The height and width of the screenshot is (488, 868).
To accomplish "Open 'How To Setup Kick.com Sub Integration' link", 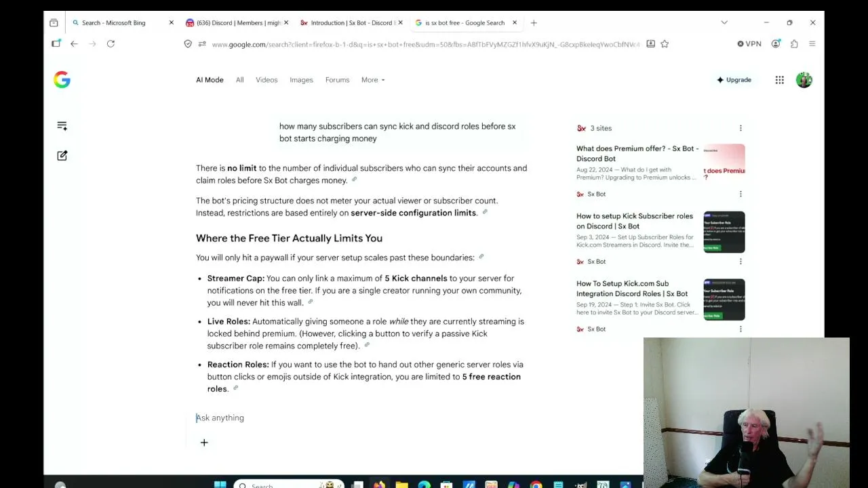I will [632, 289].
